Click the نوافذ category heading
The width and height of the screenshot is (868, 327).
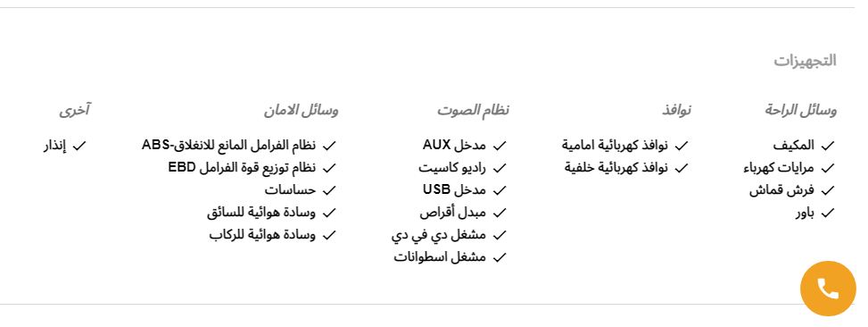click(x=676, y=110)
